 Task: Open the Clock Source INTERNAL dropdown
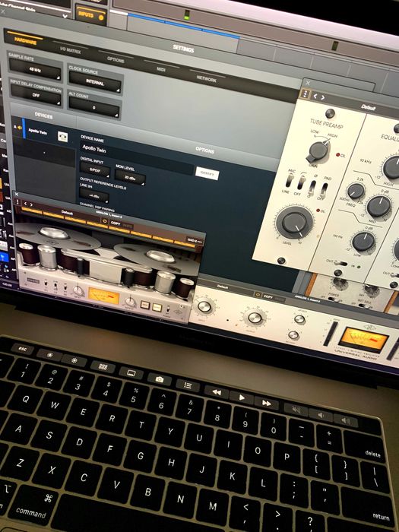(x=95, y=82)
